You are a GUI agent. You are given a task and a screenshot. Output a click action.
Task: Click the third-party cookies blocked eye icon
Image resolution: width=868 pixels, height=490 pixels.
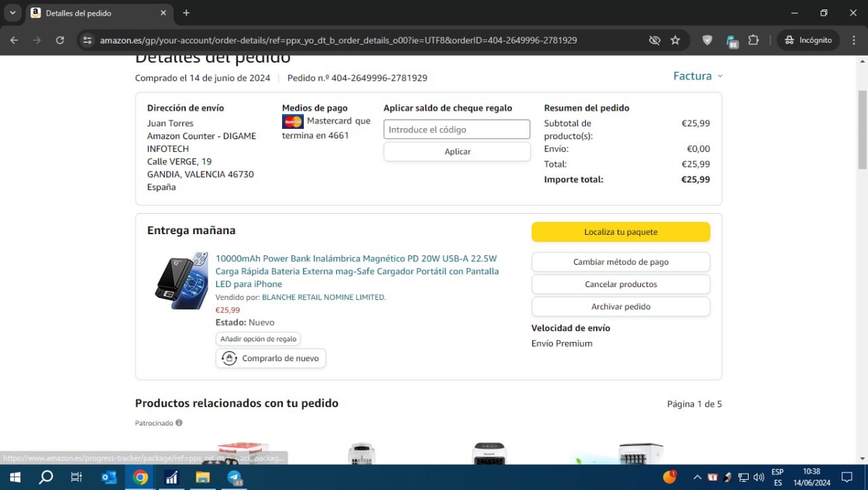[x=654, y=40]
